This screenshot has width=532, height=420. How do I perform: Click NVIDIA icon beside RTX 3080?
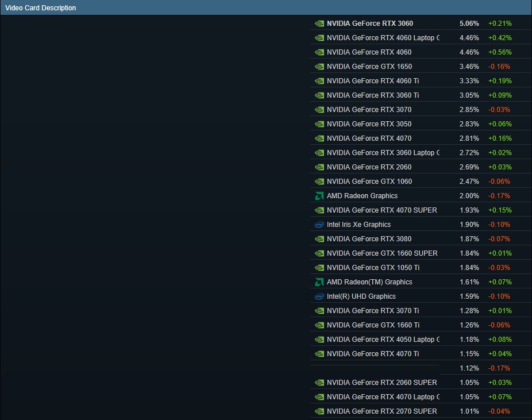click(x=319, y=239)
